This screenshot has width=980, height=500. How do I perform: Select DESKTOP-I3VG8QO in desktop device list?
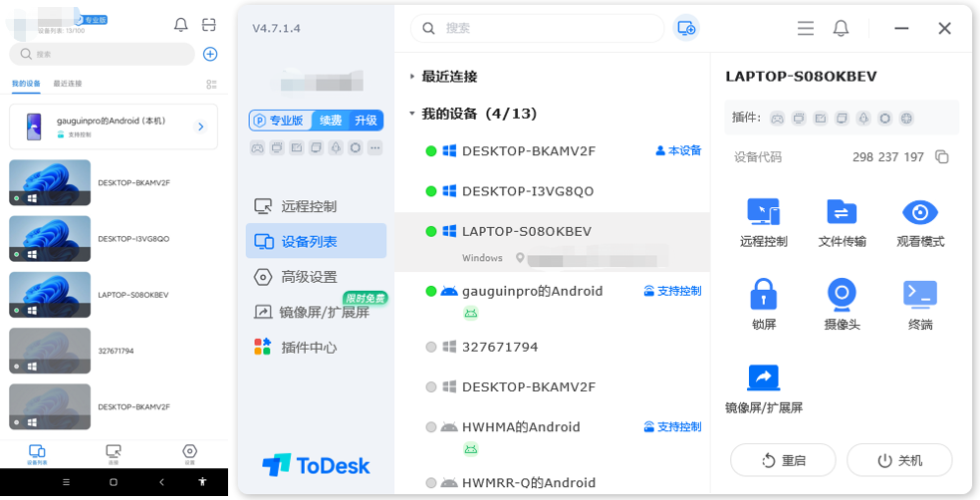click(553, 191)
